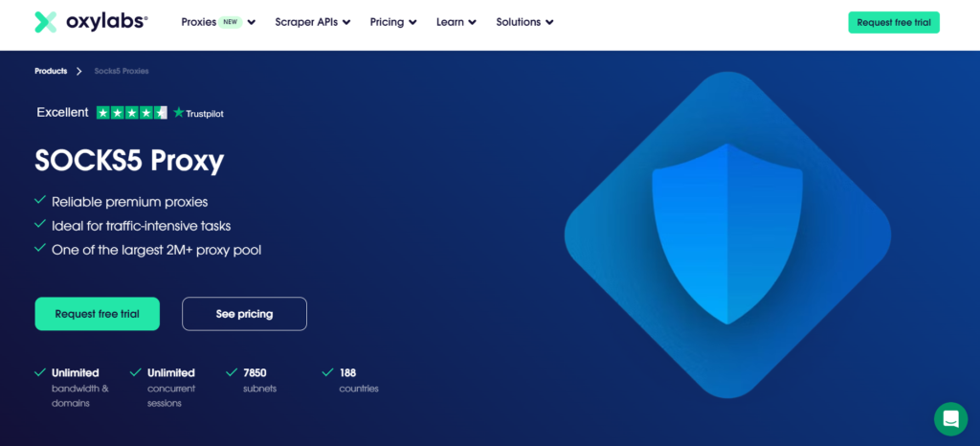
Task: Click the SOCKS5 Proxy heading
Action: point(129,161)
